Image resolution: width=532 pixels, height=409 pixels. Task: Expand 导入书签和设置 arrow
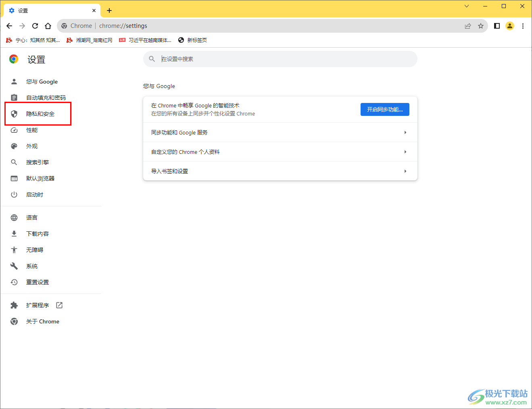click(x=405, y=171)
